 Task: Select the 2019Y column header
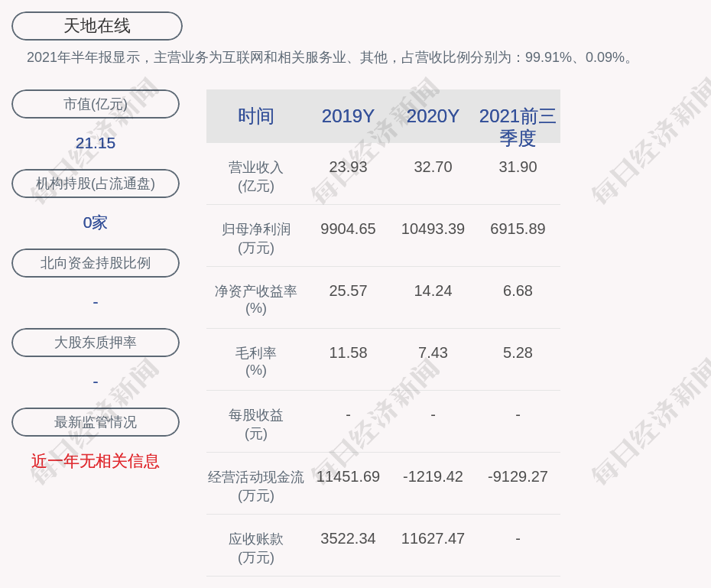tap(348, 116)
